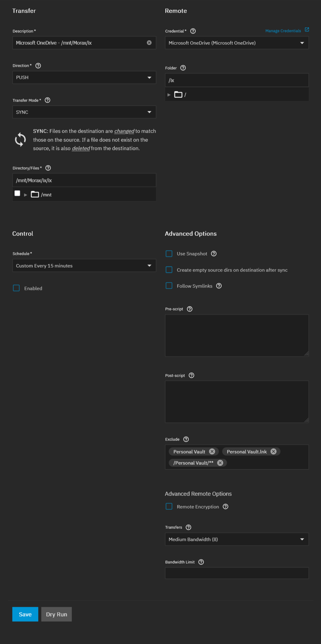The width and height of the screenshot is (321, 644).
Task: Check the Follow Symlinks option
Action: tap(169, 286)
